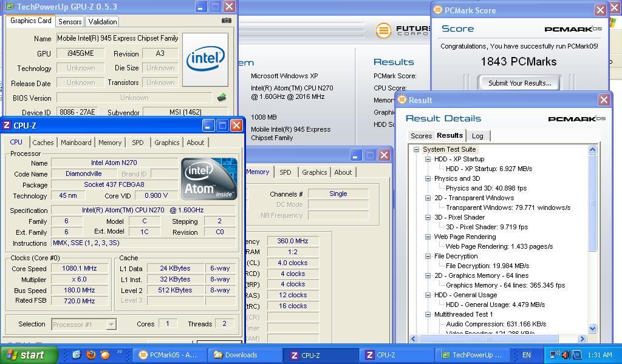Click the EN language indicator
Viewport: 622px width, 364px height.
point(527,355)
